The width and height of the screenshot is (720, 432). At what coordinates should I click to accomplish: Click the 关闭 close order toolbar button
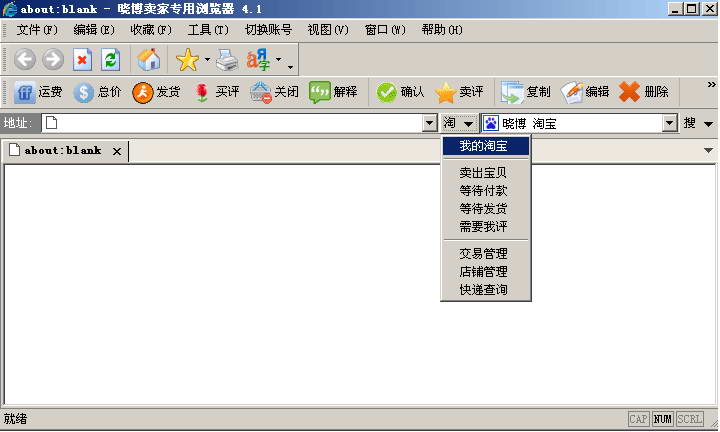click(x=274, y=92)
